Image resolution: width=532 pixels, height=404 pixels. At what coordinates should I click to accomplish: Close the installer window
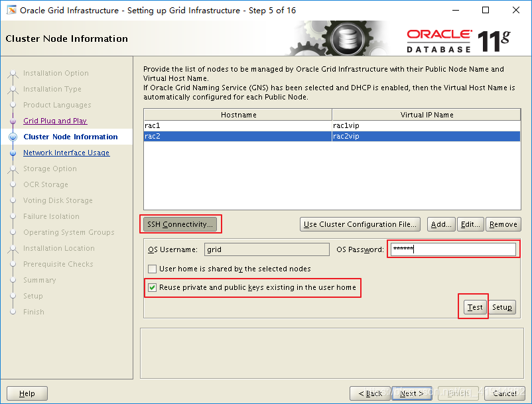(x=515, y=10)
